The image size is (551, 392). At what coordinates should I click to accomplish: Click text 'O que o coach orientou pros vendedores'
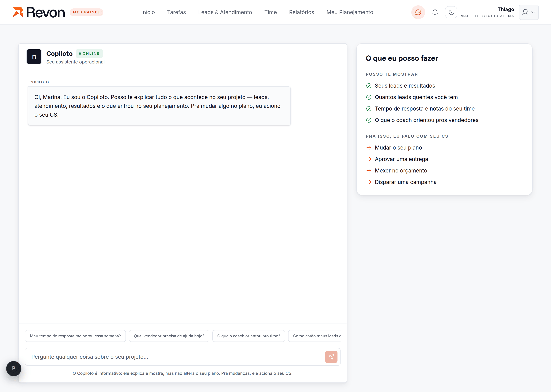tap(426, 120)
